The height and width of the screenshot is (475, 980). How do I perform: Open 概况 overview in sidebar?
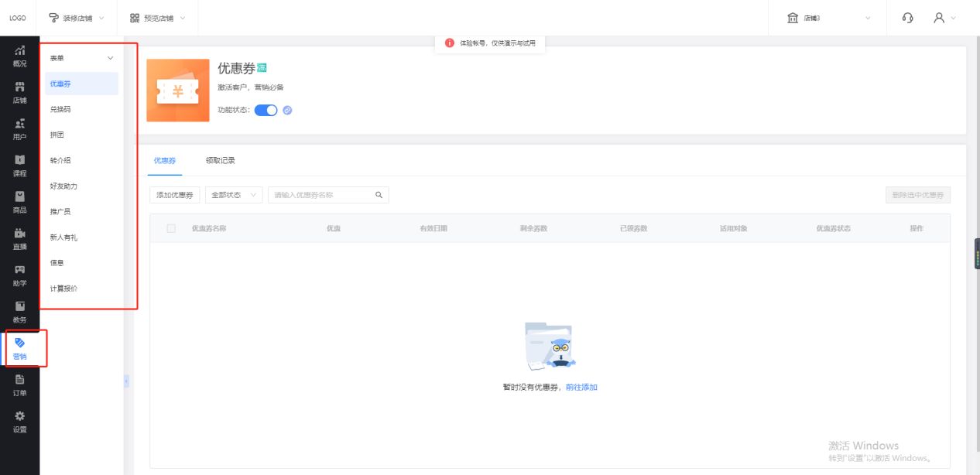(x=19, y=56)
